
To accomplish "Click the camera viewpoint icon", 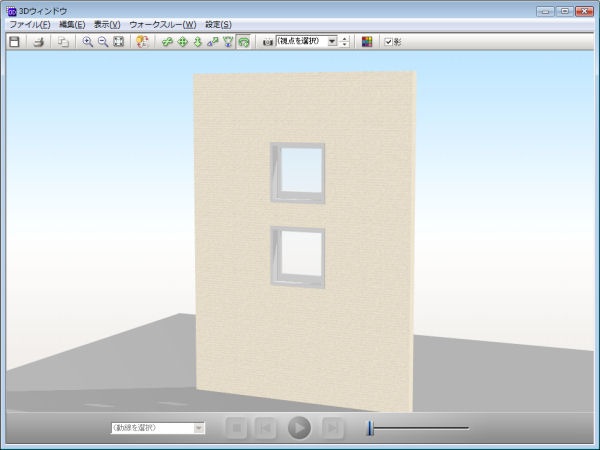I will [x=267, y=42].
